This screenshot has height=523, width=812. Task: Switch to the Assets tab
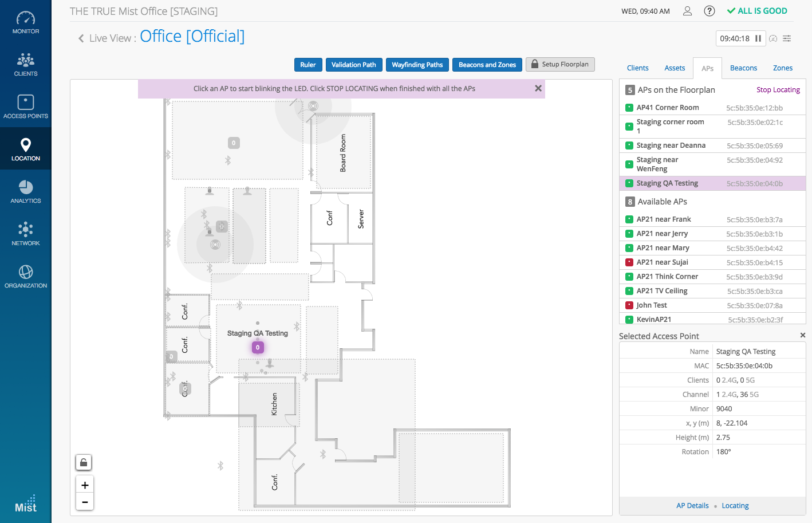(x=675, y=68)
